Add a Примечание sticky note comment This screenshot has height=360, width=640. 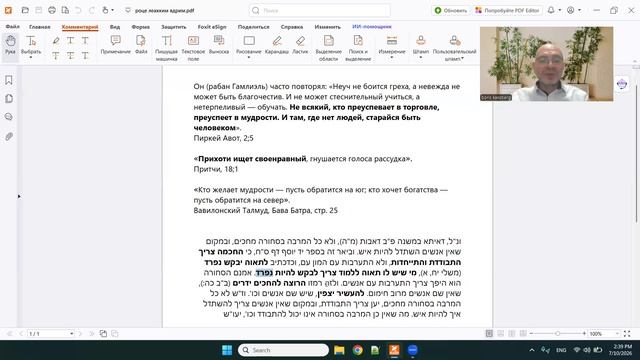pyautogui.click(x=116, y=44)
